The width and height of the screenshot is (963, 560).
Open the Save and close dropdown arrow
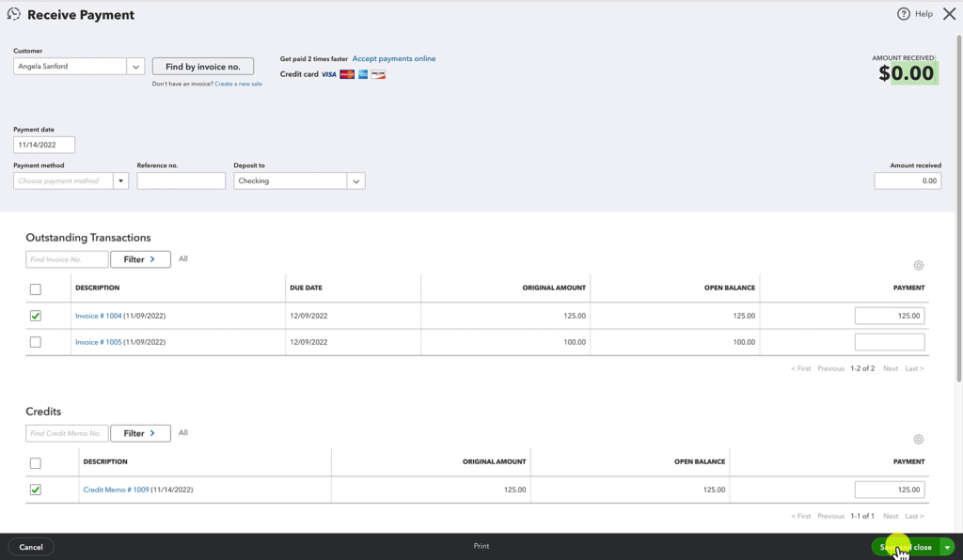click(x=947, y=547)
